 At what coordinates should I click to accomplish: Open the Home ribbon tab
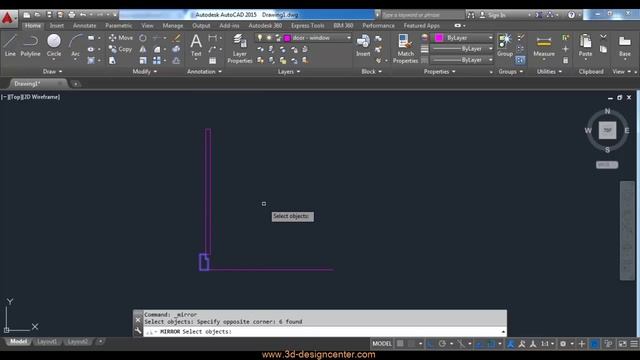33,25
